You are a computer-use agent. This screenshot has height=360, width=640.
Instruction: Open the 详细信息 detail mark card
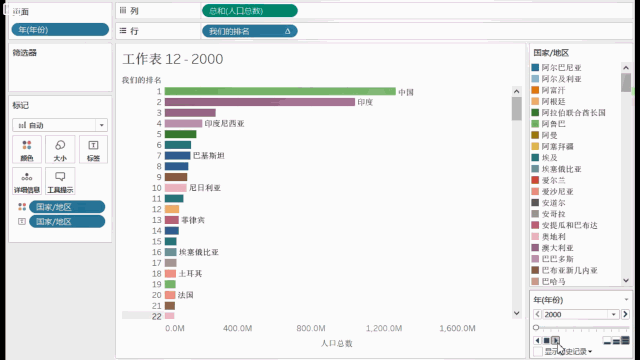(x=27, y=181)
